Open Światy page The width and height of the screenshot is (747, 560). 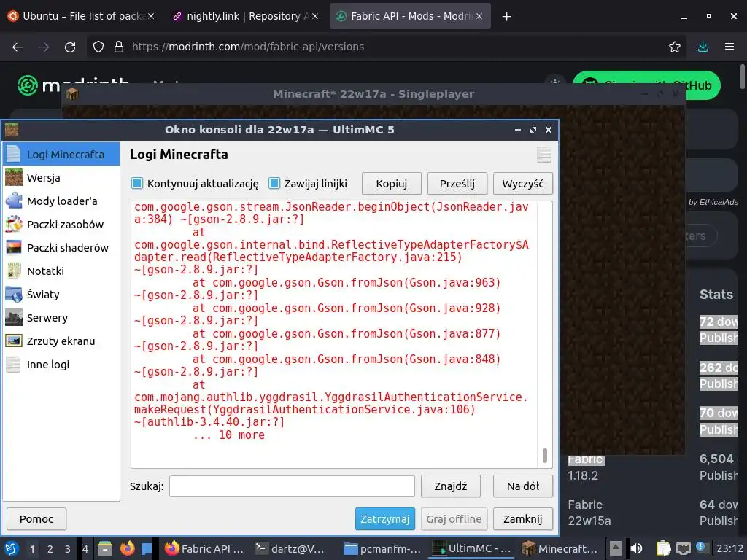click(61, 295)
